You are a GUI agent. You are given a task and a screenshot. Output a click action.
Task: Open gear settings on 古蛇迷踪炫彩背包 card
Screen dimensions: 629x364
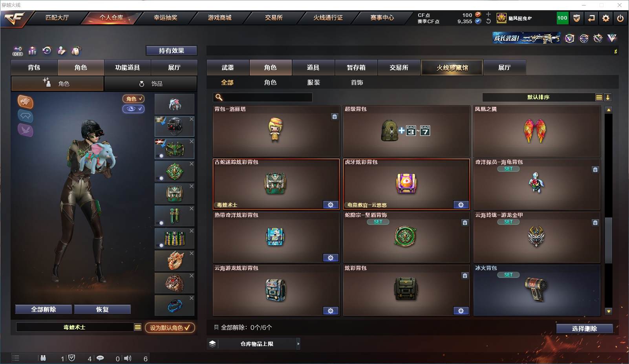(x=331, y=205)
